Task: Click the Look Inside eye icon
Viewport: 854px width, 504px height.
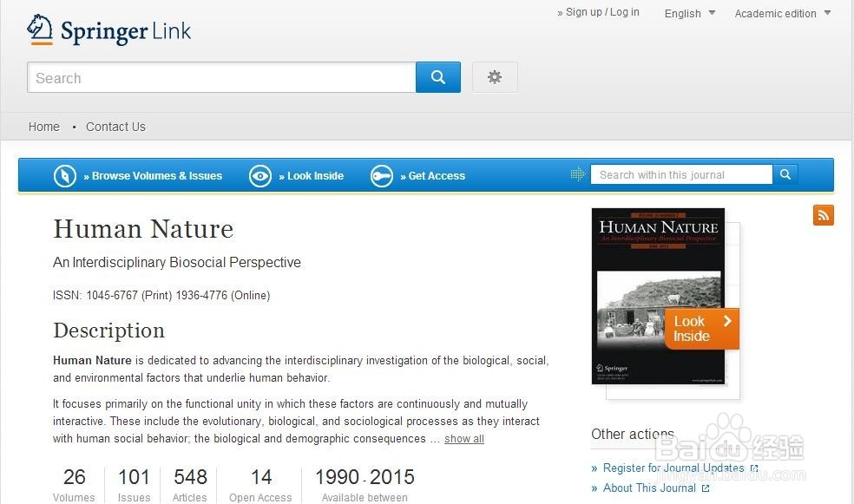Action: 260,176
